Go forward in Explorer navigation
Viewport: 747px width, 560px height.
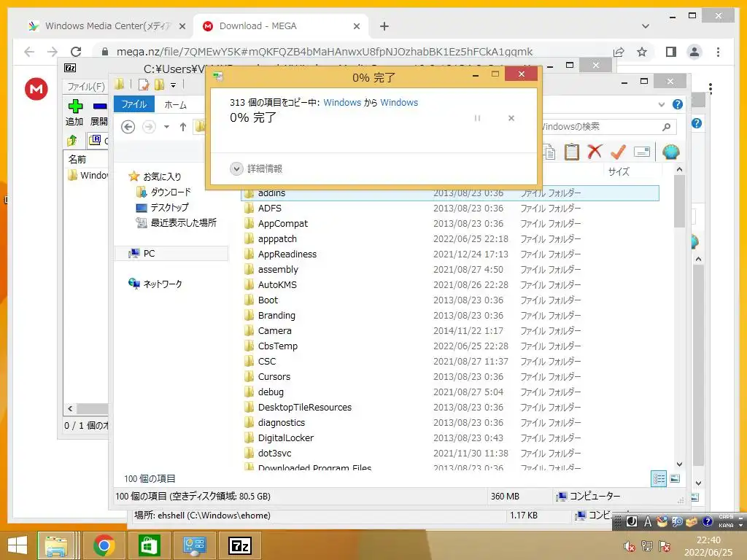[x=149, y=127]
